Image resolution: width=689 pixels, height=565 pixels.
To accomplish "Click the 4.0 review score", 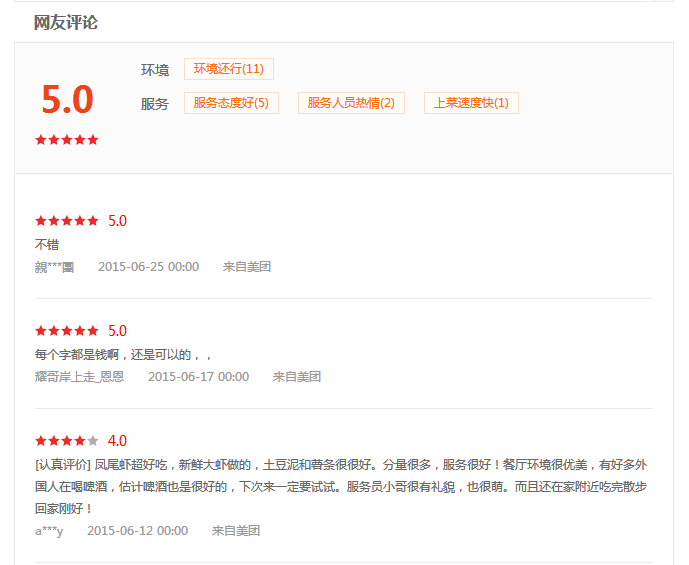I will pyautogui.click(x=117, y=441).
